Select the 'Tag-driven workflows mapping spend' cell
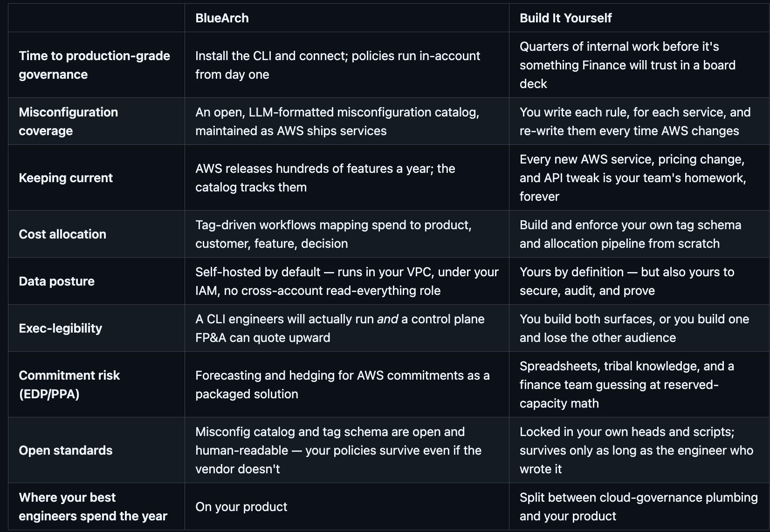Screen dimensions: 770x532 tap(333, 234)
